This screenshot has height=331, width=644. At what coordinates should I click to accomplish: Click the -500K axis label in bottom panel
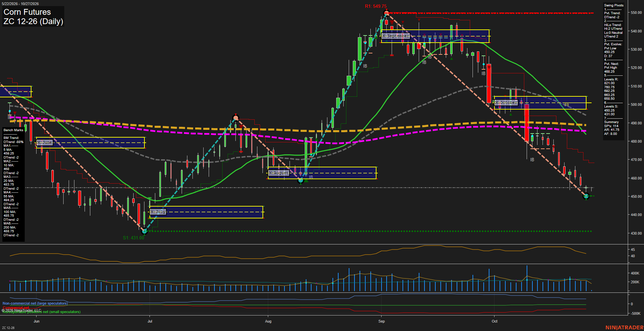pos(635,313)
